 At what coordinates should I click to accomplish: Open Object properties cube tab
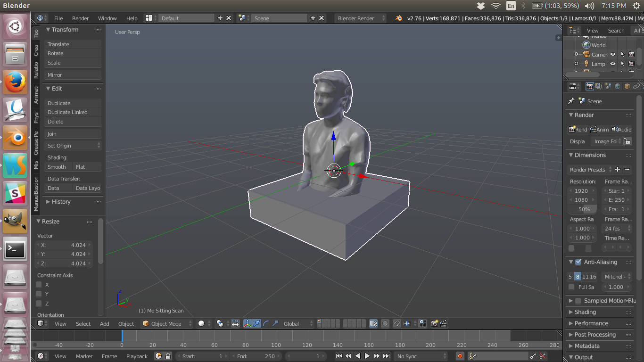[x=627, y=86]
